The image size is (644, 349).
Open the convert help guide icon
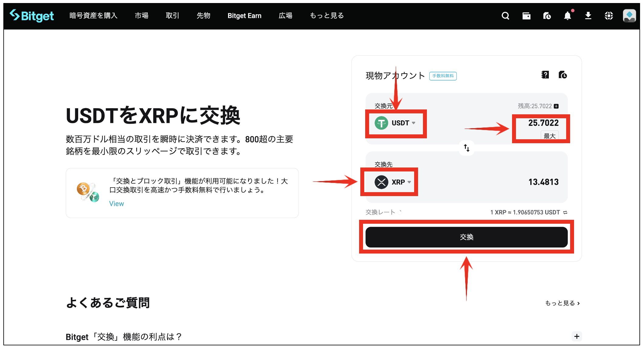point(545,75)
